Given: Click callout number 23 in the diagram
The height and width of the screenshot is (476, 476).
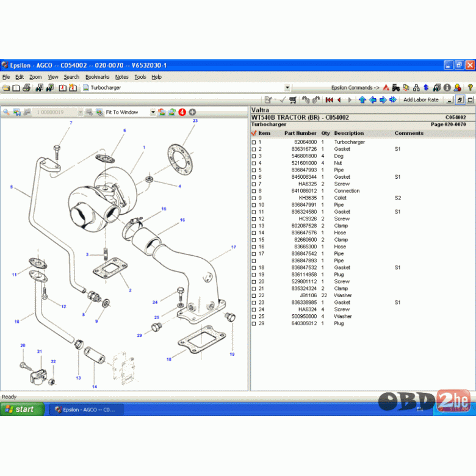Looking at the screenshot, I should click(x=195, y=121).
